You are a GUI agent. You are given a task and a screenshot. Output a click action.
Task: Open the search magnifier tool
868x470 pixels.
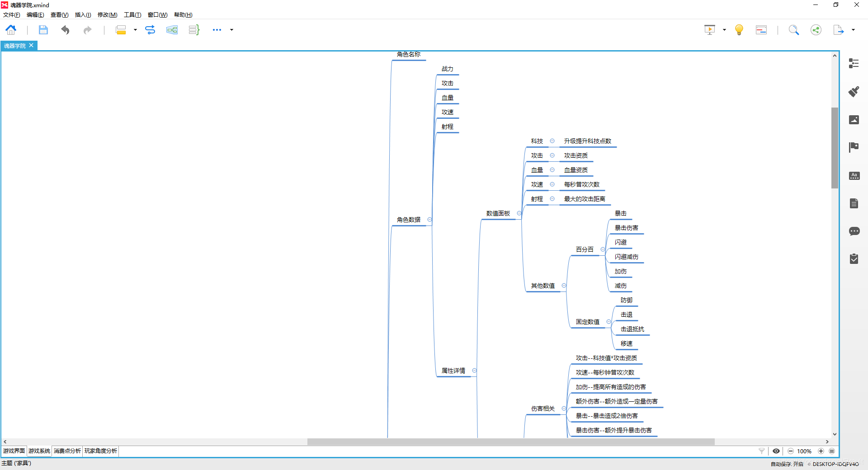[x=794, y=30]
